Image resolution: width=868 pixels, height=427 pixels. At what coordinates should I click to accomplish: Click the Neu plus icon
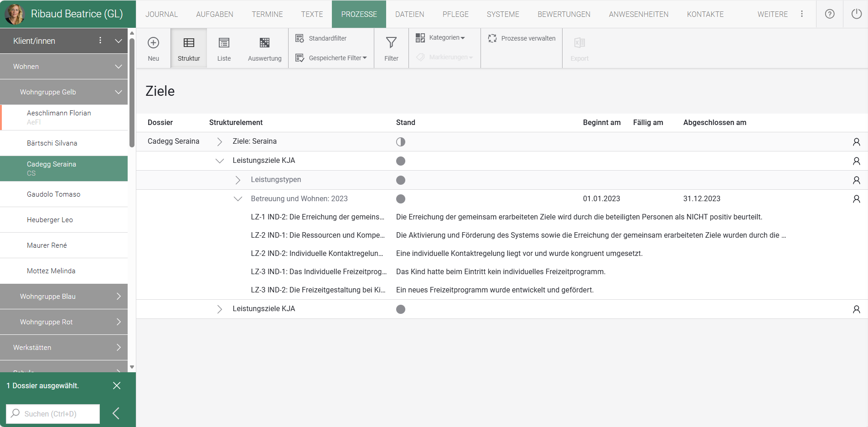(153, 43)
